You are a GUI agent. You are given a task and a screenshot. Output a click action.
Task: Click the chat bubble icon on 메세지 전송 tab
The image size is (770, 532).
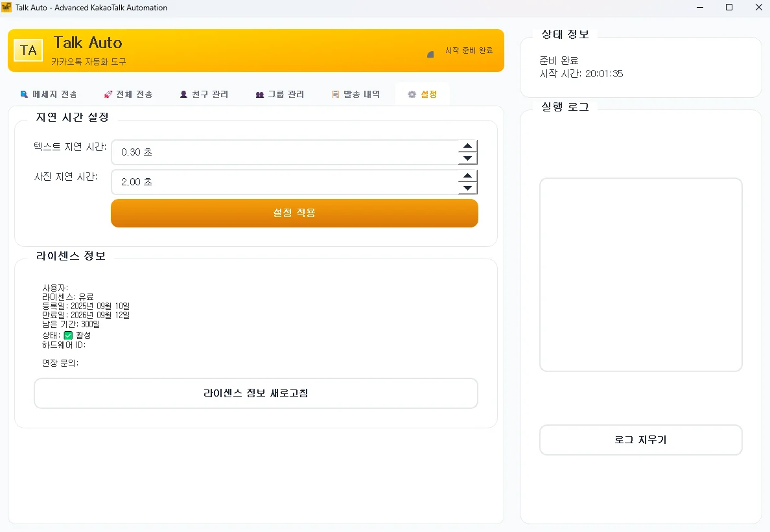(x=24, y=94)
